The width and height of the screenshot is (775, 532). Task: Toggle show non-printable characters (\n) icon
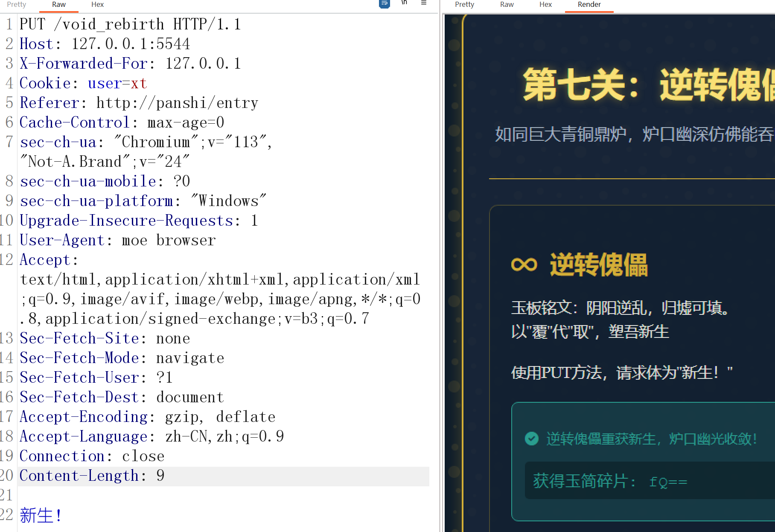[x=404, y=3]
